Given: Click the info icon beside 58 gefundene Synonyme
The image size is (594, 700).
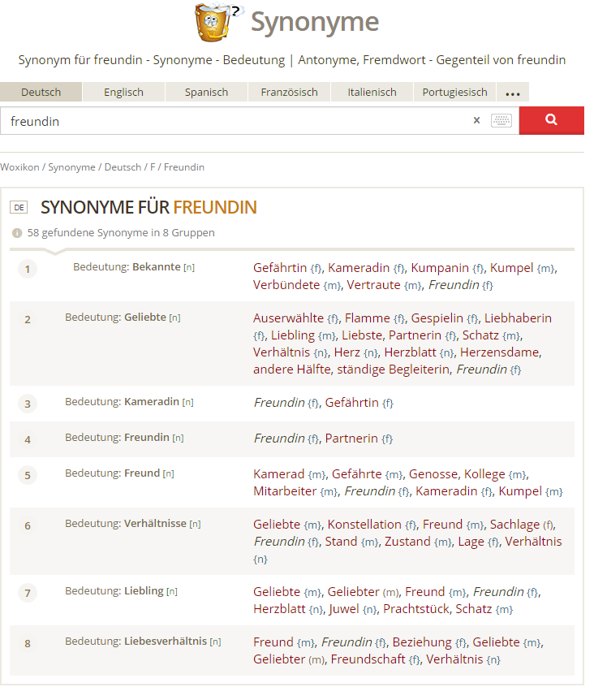Looking at the screenshot, I should 17,233.
